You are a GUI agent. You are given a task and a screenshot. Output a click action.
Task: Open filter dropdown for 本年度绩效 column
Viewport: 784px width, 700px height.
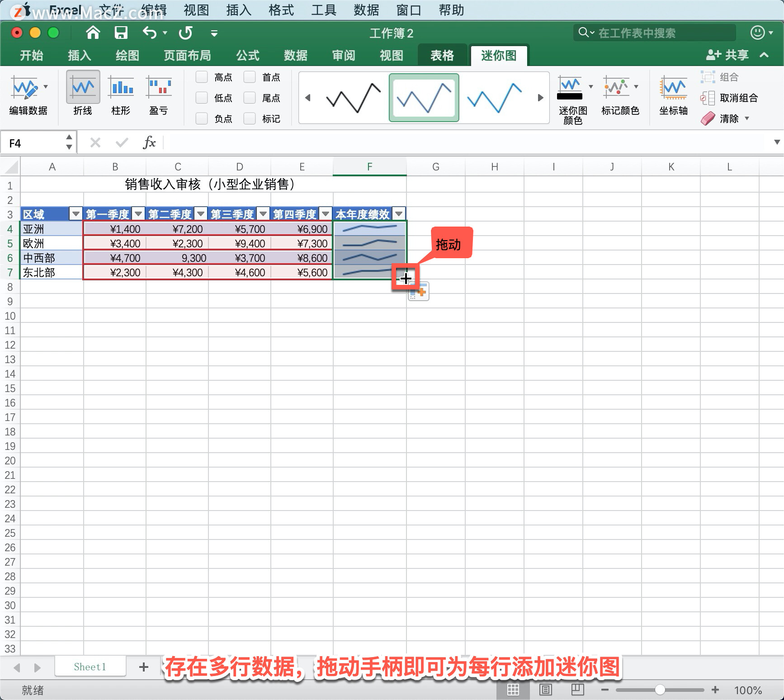click(x=399, y=213)
